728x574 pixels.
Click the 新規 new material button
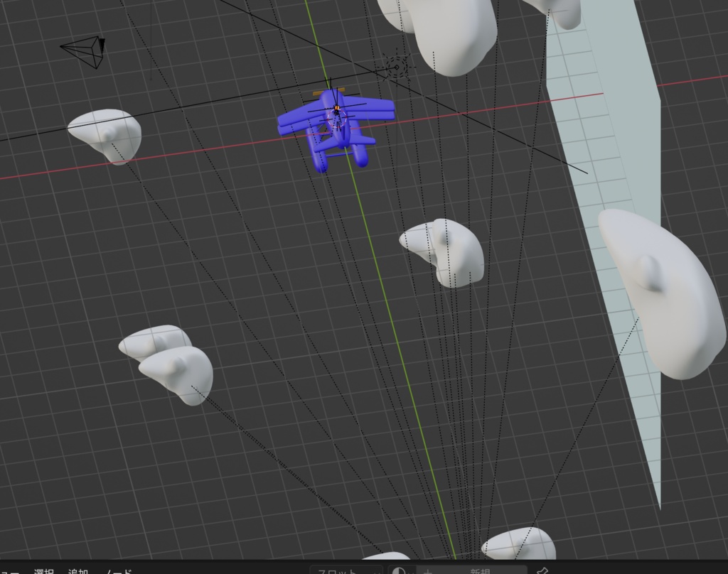[x=472, y=570]
